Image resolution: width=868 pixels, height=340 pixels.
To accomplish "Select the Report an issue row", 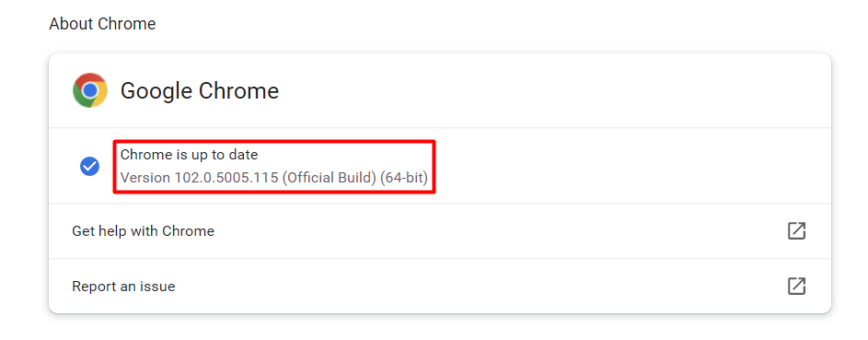I will (x=440, y=287).
